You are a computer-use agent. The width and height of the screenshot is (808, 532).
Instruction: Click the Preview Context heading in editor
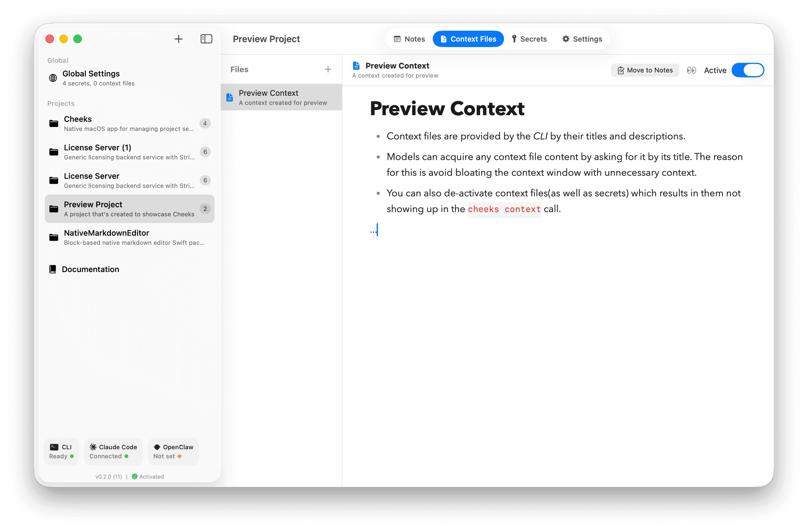(x=447, y=109)
